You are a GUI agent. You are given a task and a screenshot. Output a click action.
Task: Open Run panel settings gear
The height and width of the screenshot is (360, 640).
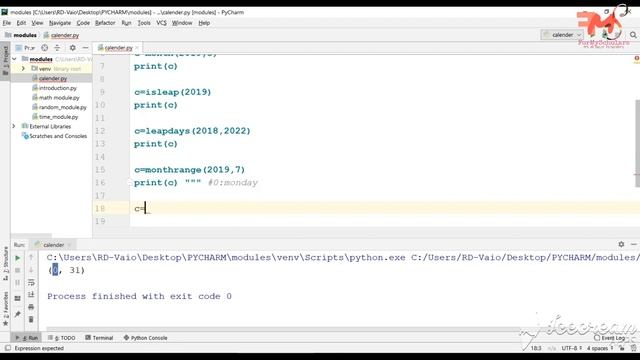point(621,244)
